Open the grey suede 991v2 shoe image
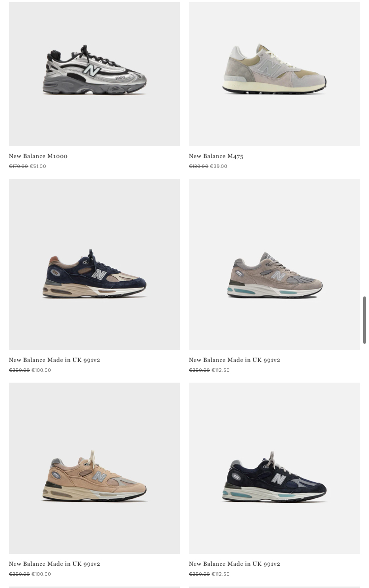 click(x=274, y=264)
